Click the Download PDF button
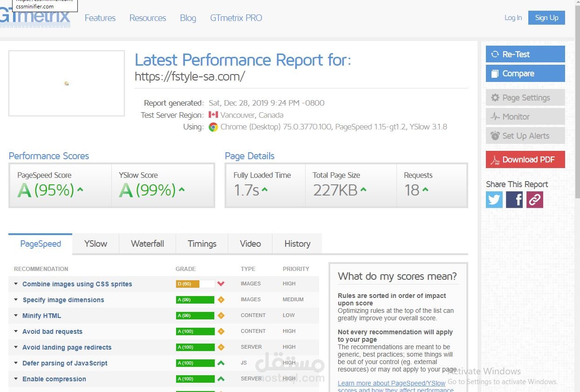The width and height of the screenshot is (580, 392). point(525,160)
